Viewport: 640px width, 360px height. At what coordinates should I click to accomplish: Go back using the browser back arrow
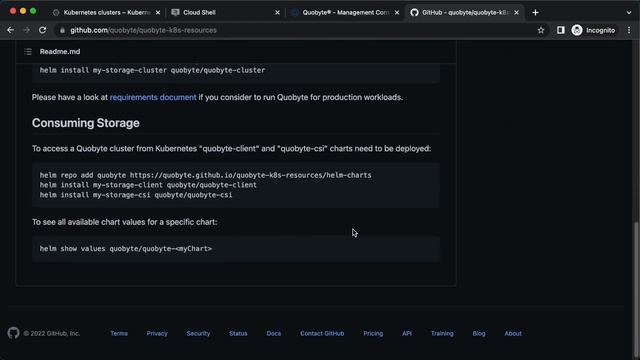(11, 30)
